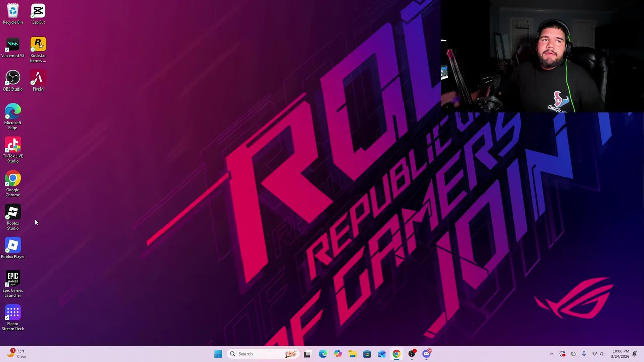
Task: Select the TikTok LIVE Studio shortcut
Action: click(13, 150)
